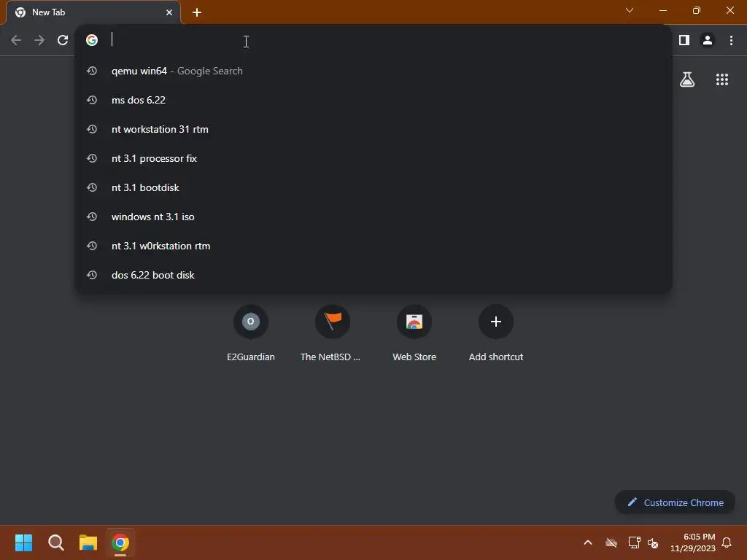747x560 pixels.
Task: Open the profile avatar menu
Action: (x=708, y=40)
